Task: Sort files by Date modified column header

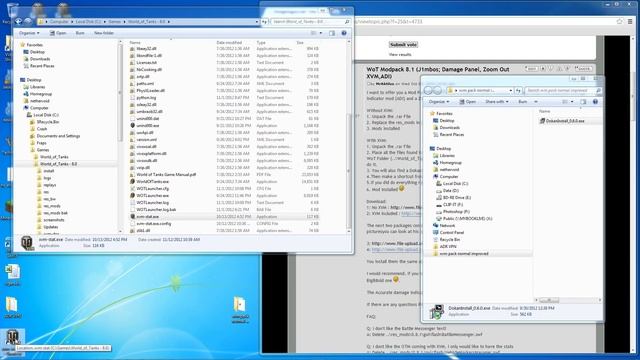Action: point(229,42)
